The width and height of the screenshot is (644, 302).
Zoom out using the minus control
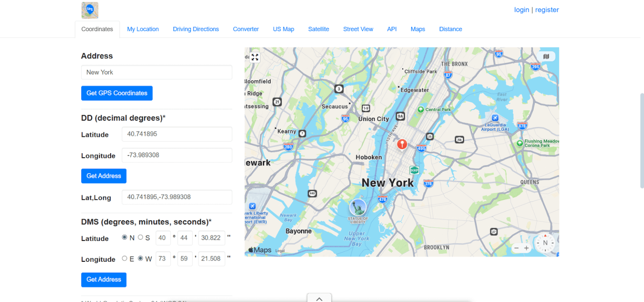coord(517,248)
